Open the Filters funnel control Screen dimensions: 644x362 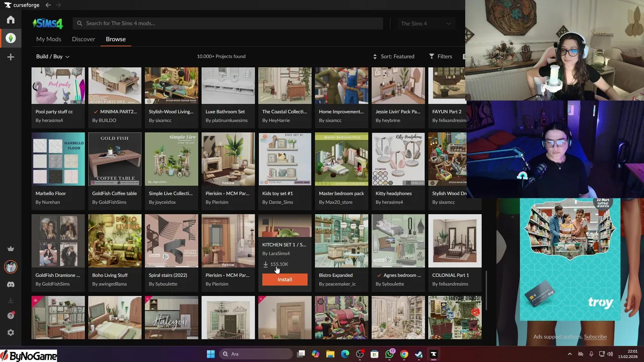coord(440,56)
